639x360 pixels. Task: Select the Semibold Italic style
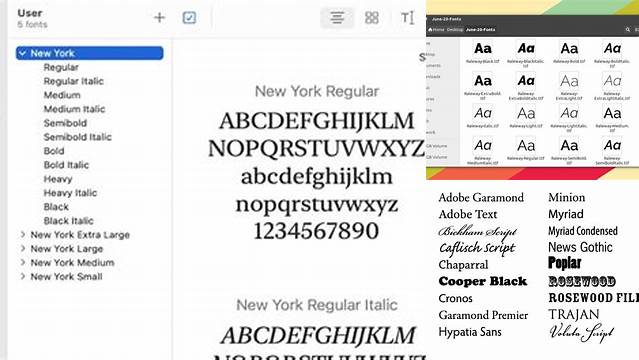[77, 137]
